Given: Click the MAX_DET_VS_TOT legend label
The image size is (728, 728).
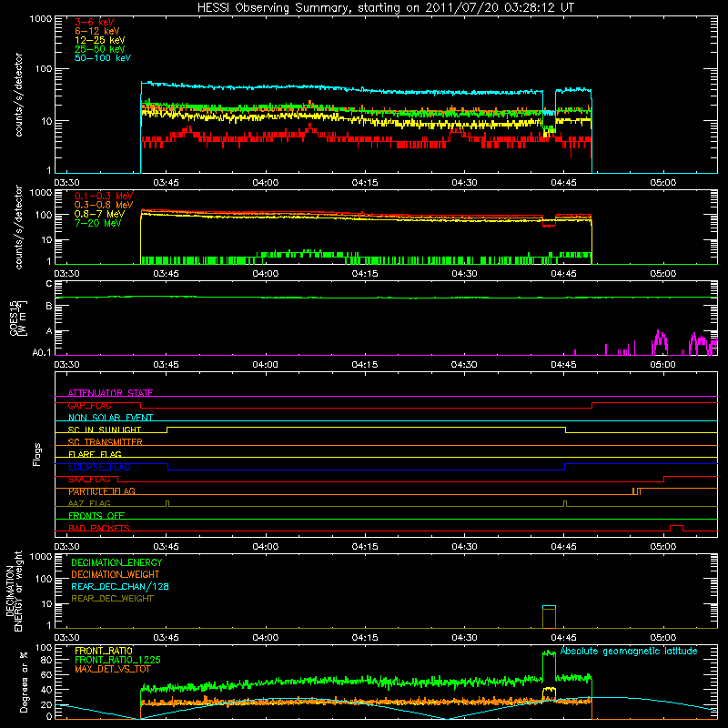Looking at the screenshot, I should [112, 669].
